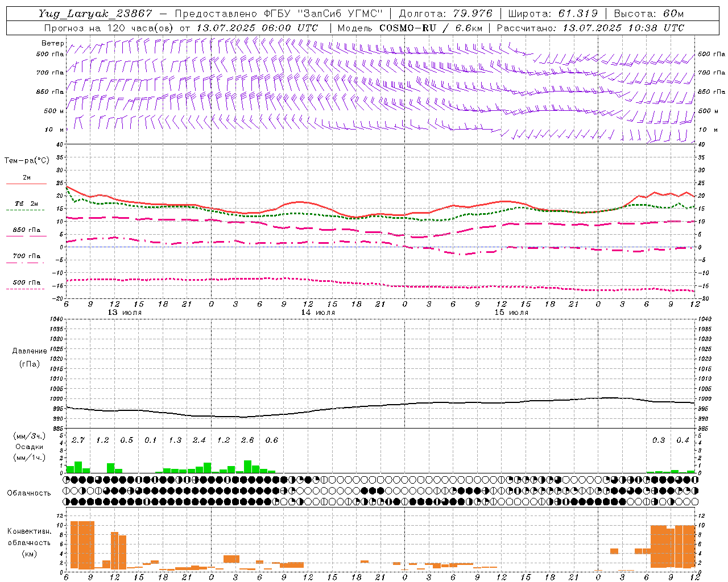Select the Высота: 60м header entry
The width and height of the screenshot is (728, 582).
pos(649,14)
